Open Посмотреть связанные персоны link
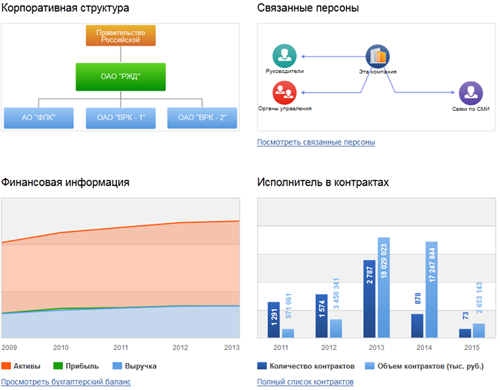The width and height of the screenshot is (500, 390). (316, 142)
